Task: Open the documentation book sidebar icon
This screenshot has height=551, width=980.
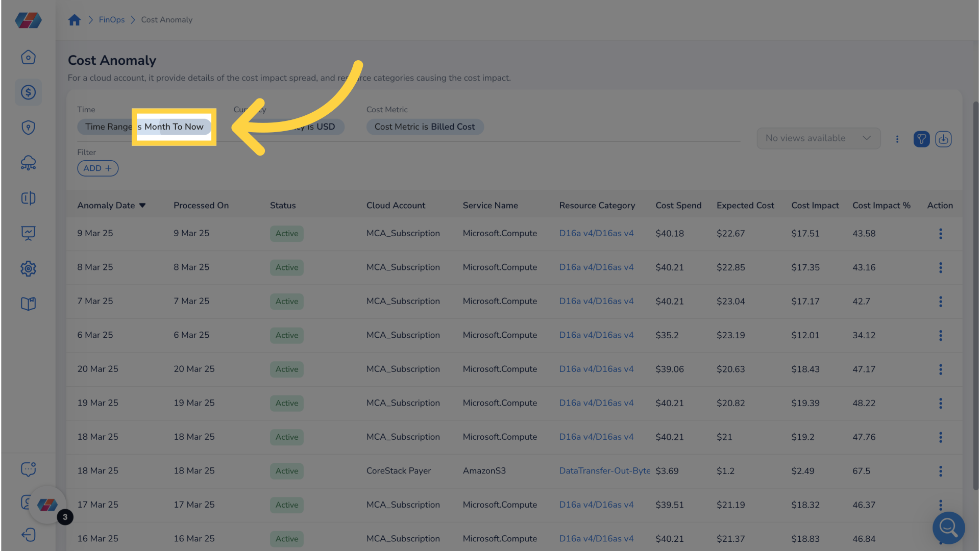Action: tap(28, 304)
